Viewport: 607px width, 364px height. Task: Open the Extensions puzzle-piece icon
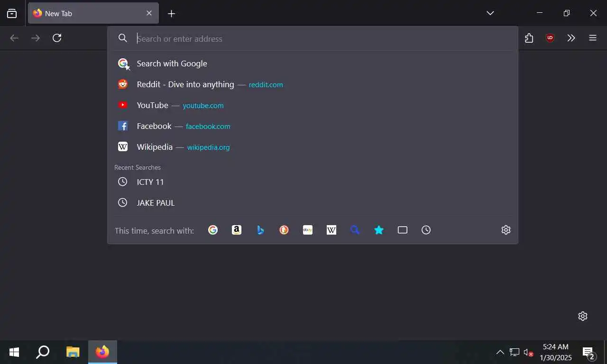point(529,38)
